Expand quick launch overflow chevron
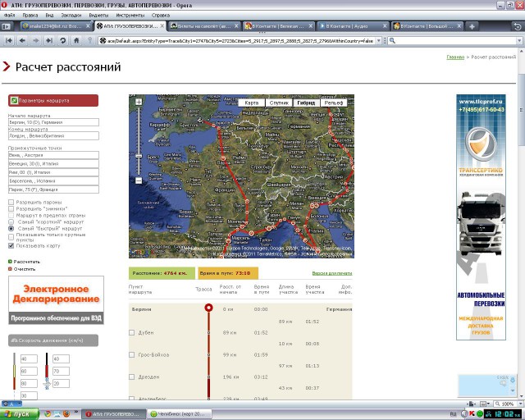This screenshot has width=525, height=420. tap(75, 412)
